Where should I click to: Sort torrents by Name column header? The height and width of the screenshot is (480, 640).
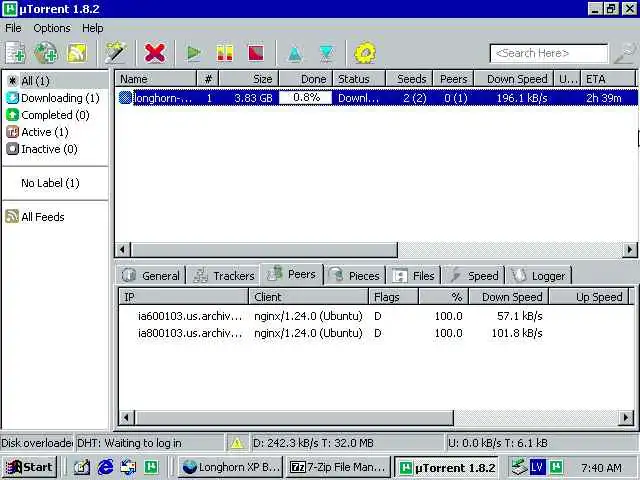coord(156,79)
